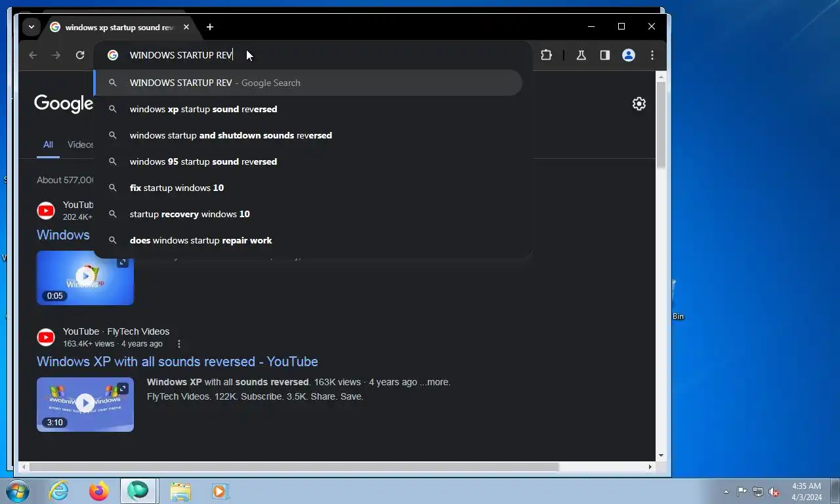Play the 0:05 Windows XP video thumbnail
The width and height of the screenshot is (840, 504).
click(x=85, y=278)
